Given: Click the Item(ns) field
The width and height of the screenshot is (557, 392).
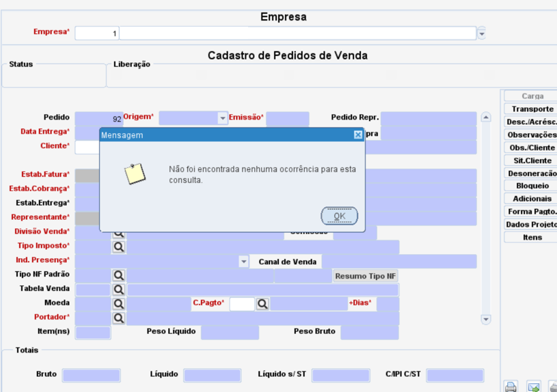Looking at the screenshot, I should pyautogui.click(x=93, y=333).
